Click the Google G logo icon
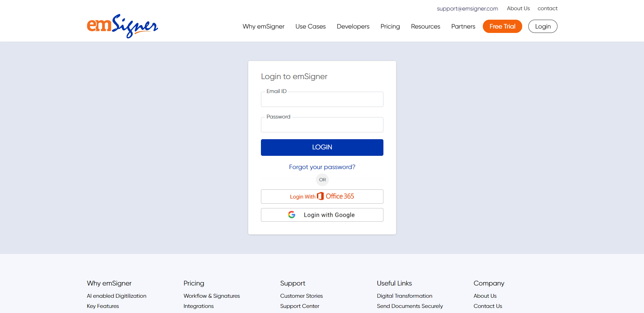 pyautogui.click(x=291, y=215)
